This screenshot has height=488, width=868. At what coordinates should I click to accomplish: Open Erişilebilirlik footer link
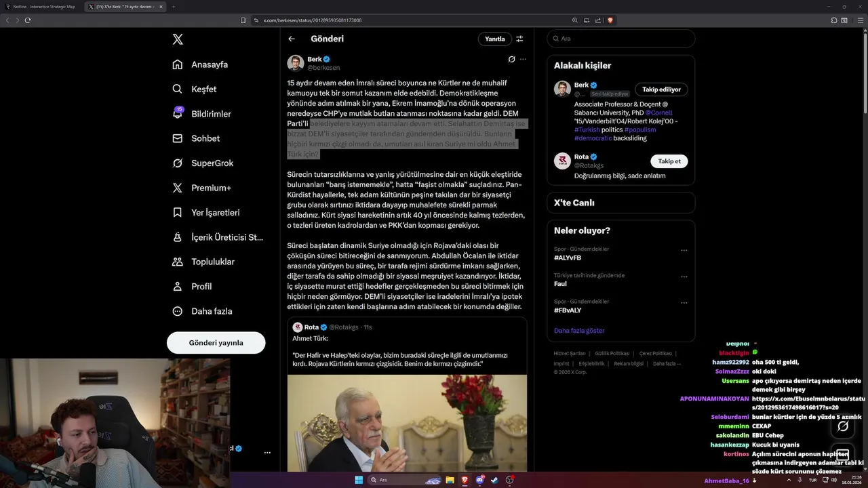click(x=591, y=363)
